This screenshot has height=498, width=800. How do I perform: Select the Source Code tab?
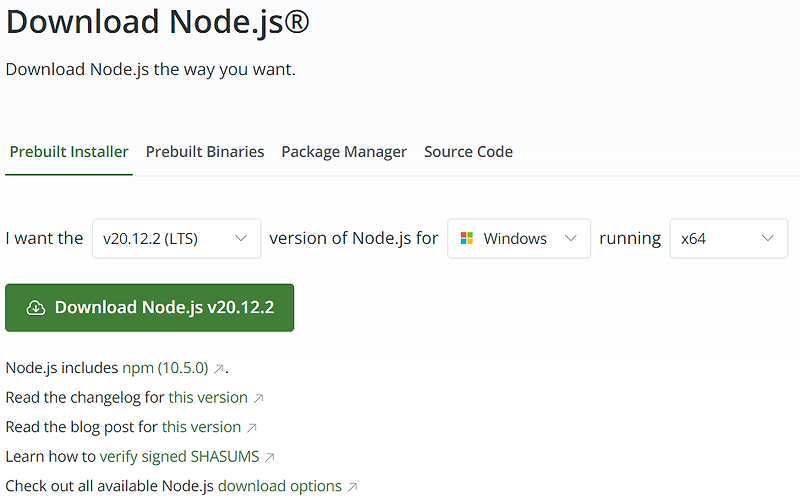point(468,152)
